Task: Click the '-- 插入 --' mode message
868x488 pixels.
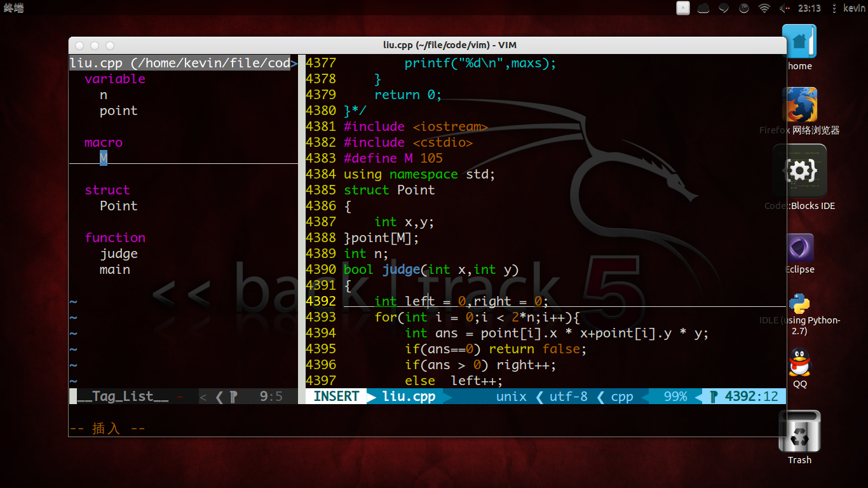Action: coord(107,428)
